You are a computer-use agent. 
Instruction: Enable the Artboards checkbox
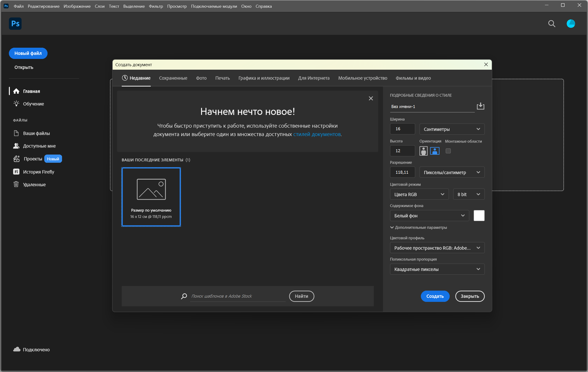[448, 151]
